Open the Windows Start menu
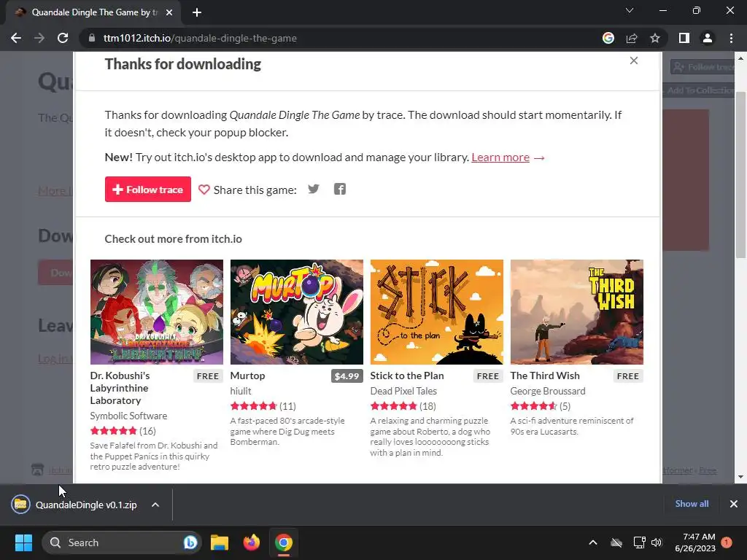The image size is (747, 560). click(23, 542)
